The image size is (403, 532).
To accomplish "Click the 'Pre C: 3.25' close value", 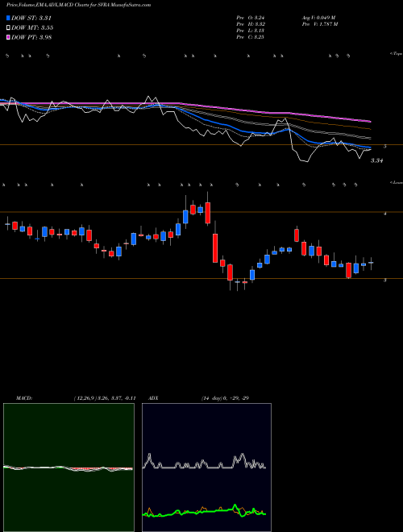I will click(x=251, y=37).
